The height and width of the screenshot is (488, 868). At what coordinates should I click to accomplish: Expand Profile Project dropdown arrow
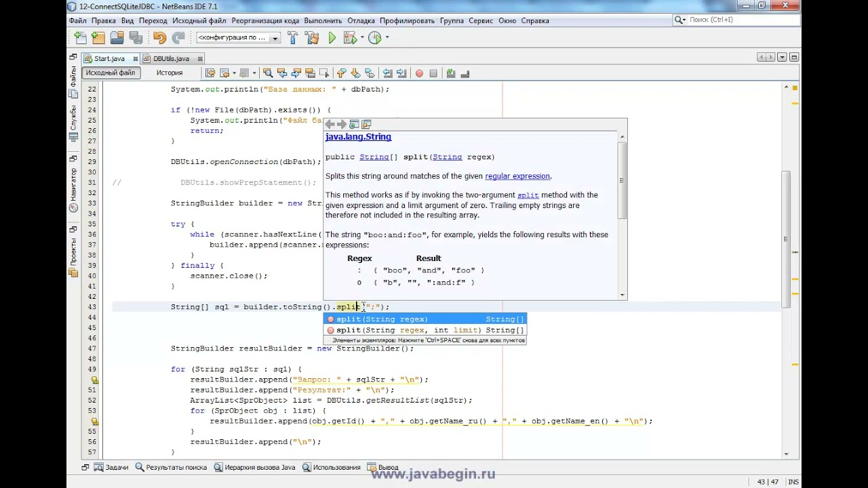pos(387,38)
